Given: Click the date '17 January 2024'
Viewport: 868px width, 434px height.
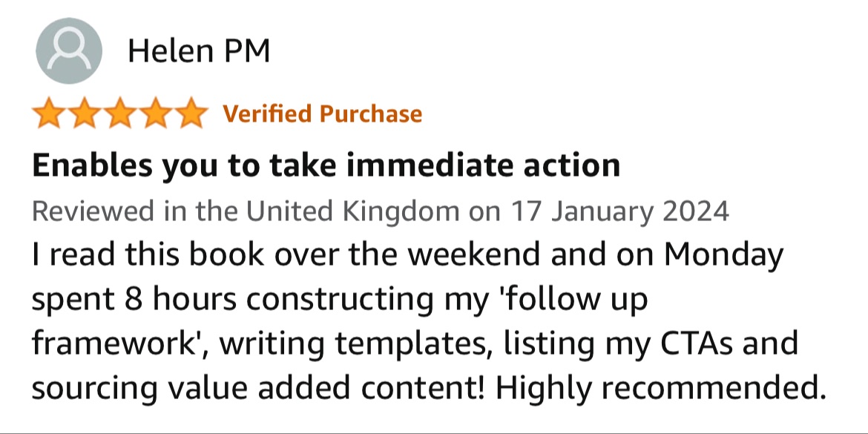Looking at the screenshot, I should [x=620, y=212].
